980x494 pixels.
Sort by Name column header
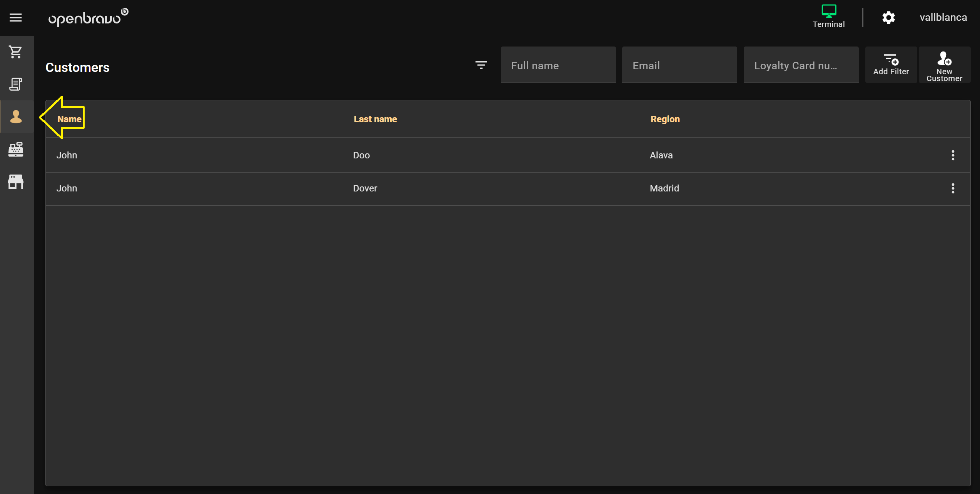pos(69,119)
